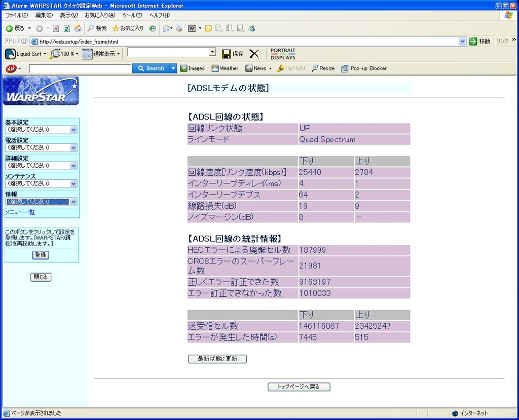This screenshot has width=519, height=420.
Task: Click the 100 % zoom magnifier icon
Action: click(x=55, y=54)
